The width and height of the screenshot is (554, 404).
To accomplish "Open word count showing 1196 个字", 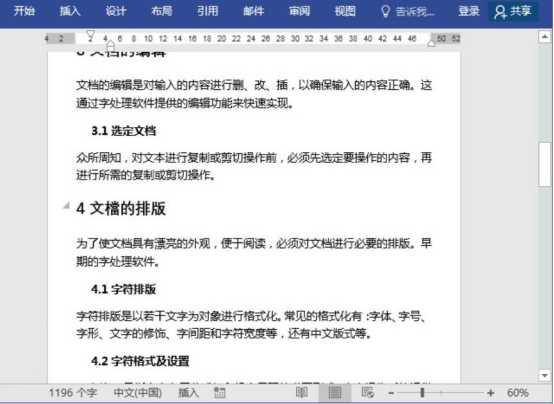I will (73, 393).
